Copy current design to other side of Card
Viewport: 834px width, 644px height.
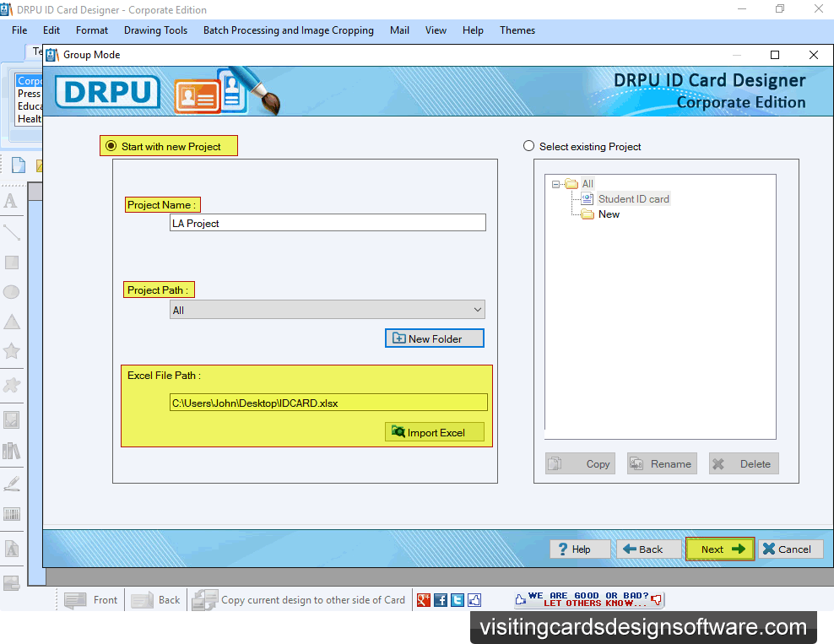click(x=299, y=600)
